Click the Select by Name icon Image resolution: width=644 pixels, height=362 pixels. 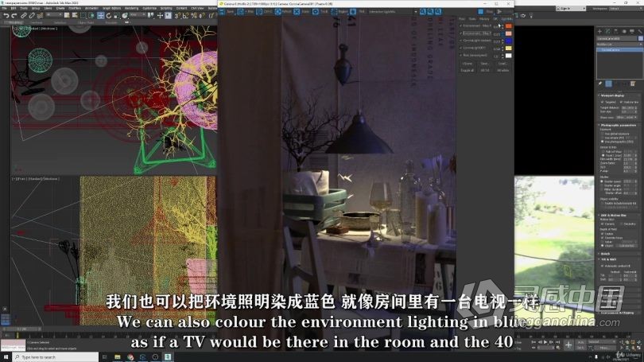tap(75, 16)
